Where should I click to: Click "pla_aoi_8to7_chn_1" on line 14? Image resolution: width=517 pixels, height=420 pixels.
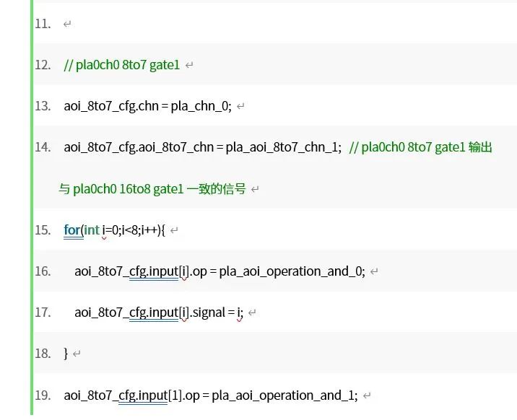point(282,147)
